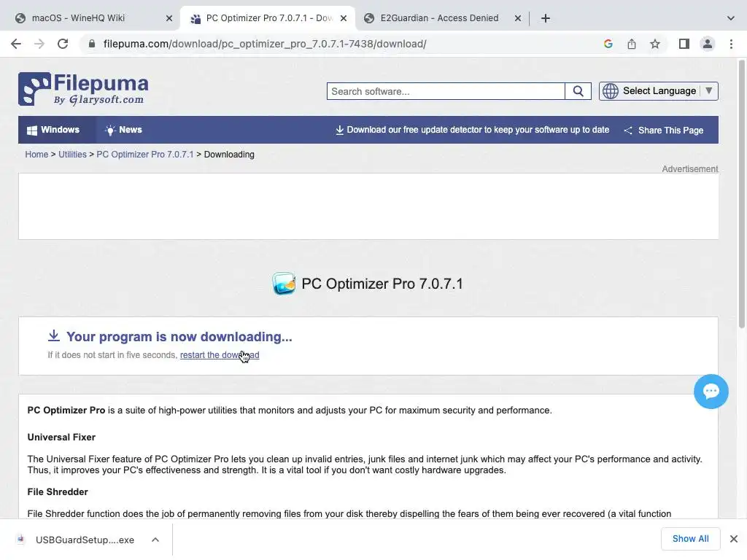Click the PC Optimizer Pro 7.0.7.1 title
The image size is (747, 560).
pyautogui.click(x=382, y=284)
